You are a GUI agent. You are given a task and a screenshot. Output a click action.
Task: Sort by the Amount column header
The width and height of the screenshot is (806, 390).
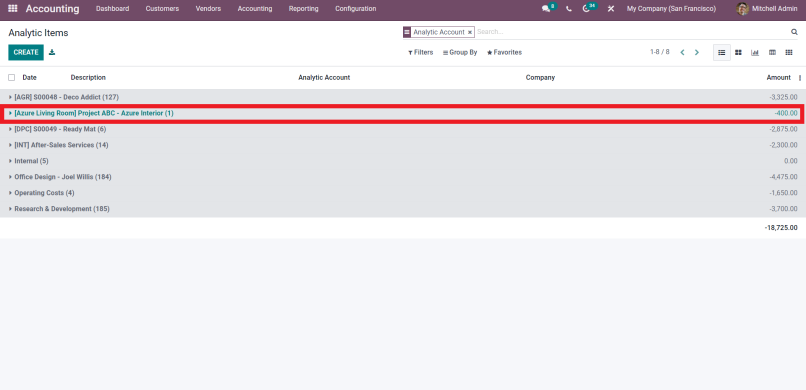click(x=778, y=78)
